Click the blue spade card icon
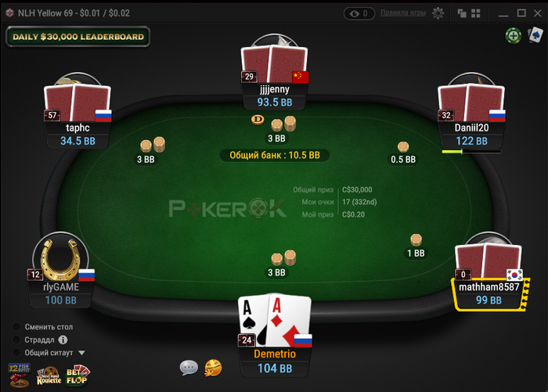Image resolution: width=548 pixels, height=392 pixels. click(x=535, y=35)
